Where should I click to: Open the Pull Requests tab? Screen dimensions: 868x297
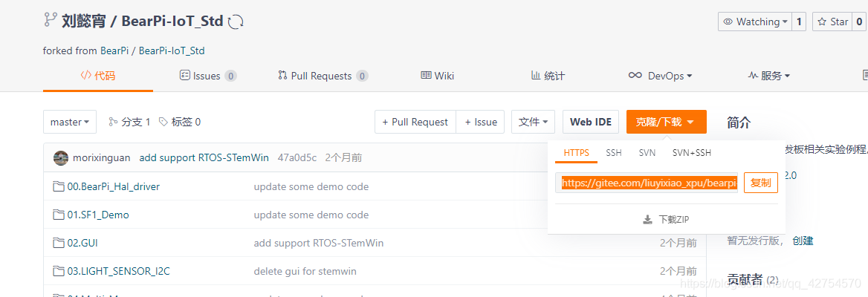coord(323,76)
